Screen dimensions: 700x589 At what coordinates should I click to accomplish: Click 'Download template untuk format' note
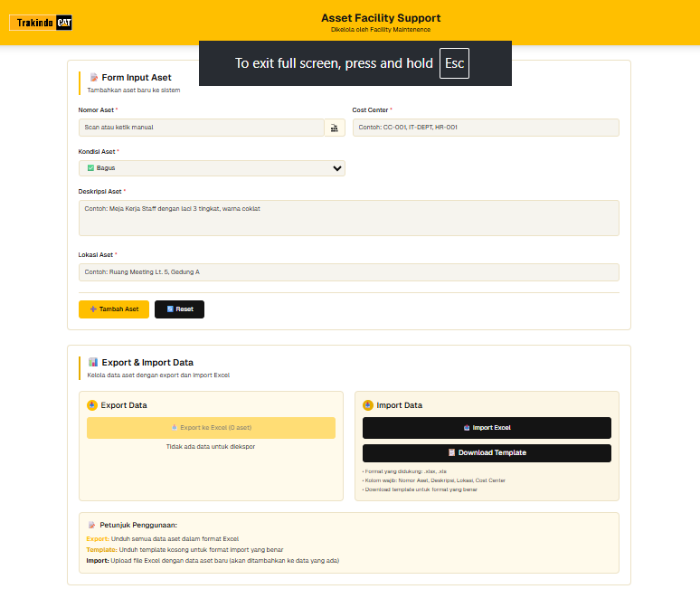(420, 489)
